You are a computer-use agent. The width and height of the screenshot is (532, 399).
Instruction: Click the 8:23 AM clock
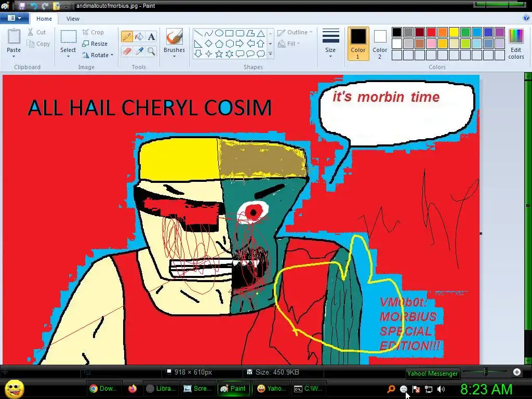(486, 390)
